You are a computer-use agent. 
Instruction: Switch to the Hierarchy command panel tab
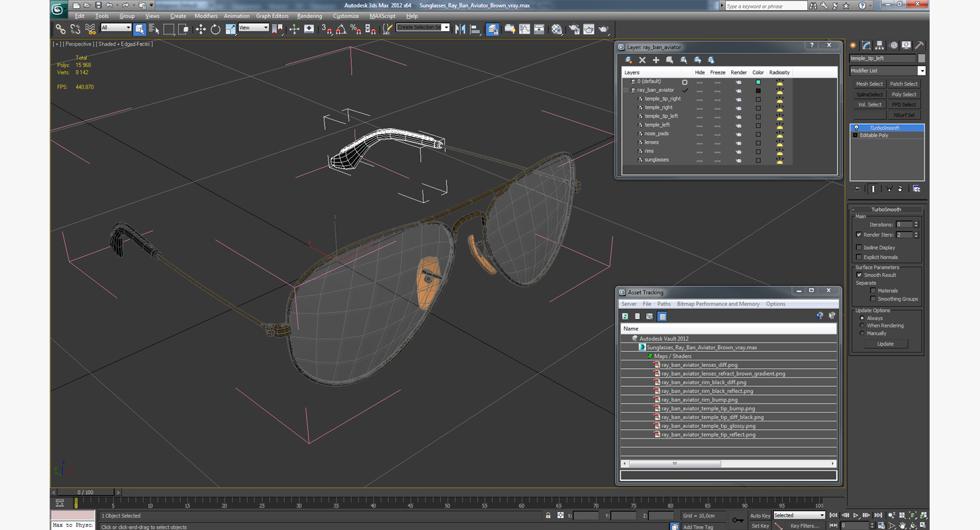pyautogui.click(x=879, y=46)
